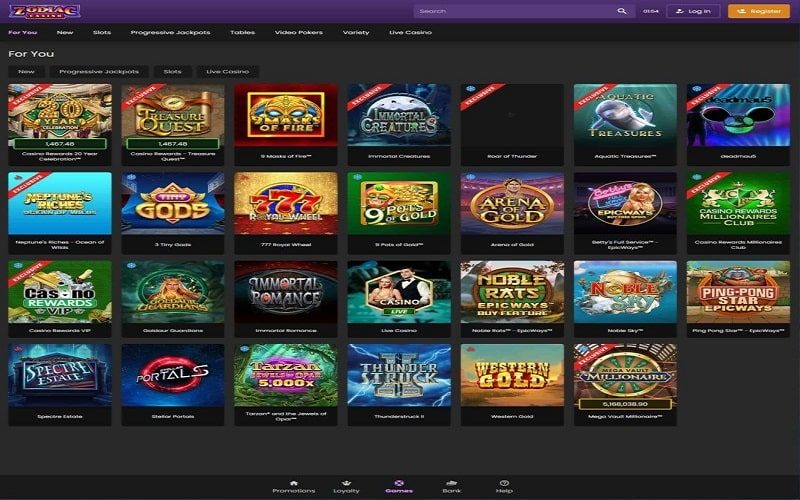Open Progressive Jackpots in top navigation
The width and height of the screenshot is (800, 500).
point(170,32)
